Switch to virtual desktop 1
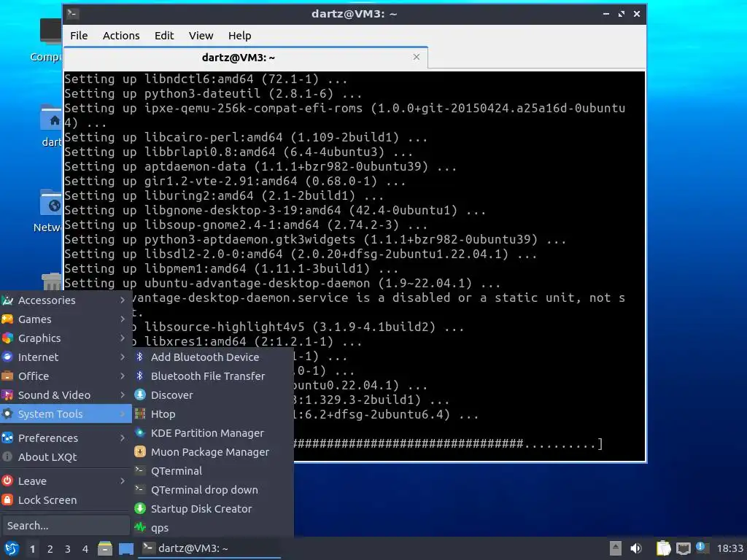Image resolution: width=747 pixels, height=560 pixels. (x=32, y=549)
